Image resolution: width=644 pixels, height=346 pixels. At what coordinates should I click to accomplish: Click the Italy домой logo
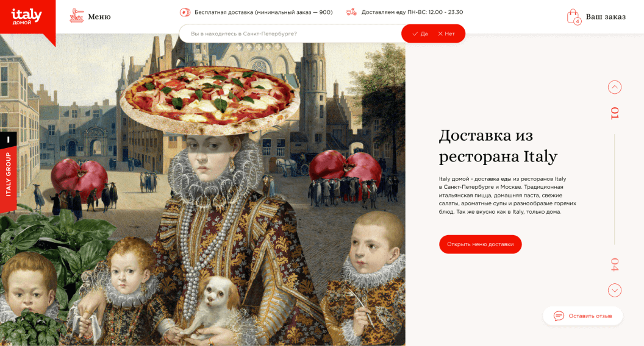tap(27, 17)
